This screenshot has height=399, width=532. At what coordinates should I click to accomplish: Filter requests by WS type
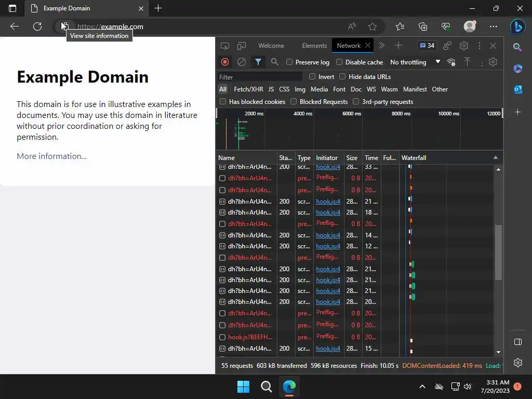(371, 89)
